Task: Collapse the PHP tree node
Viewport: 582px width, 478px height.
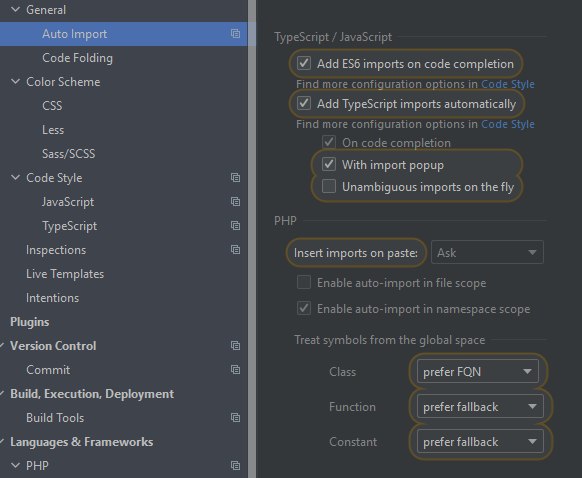Action: point(16,465)
